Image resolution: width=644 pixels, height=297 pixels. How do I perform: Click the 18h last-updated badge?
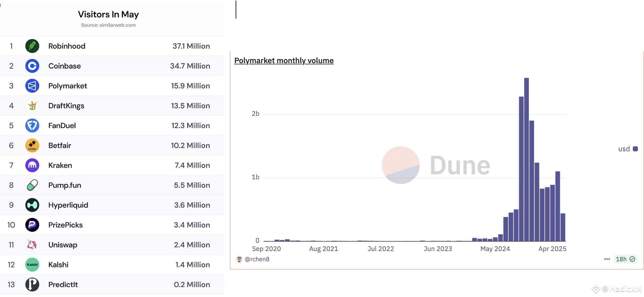(x=625, y=259)
